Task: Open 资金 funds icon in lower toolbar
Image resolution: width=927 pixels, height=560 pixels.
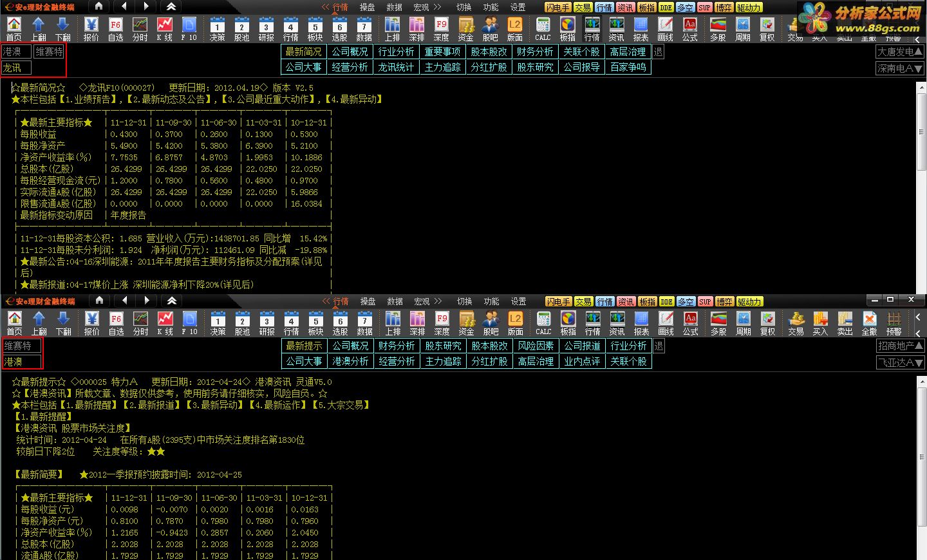Action: (x=467, y=323)
